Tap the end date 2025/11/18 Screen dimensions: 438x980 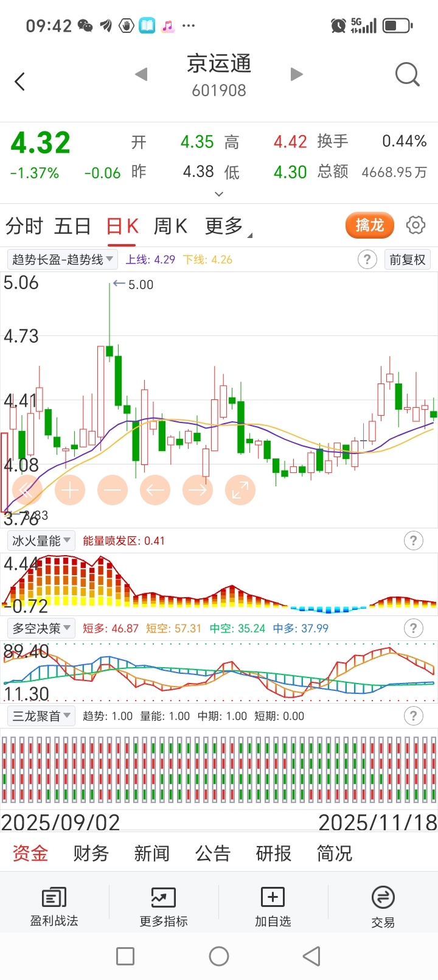[378, 822]
